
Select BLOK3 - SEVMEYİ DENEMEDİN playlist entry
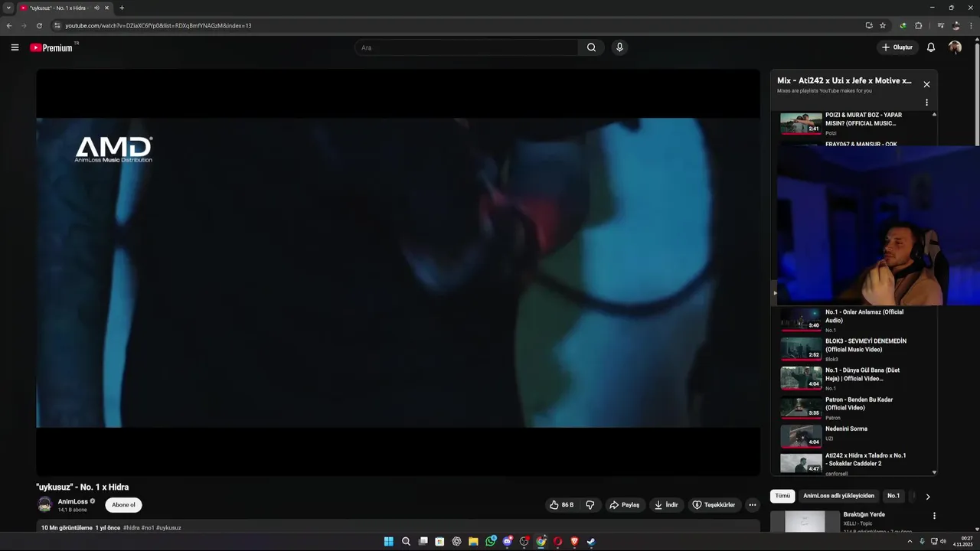click(x=854, y=349)
